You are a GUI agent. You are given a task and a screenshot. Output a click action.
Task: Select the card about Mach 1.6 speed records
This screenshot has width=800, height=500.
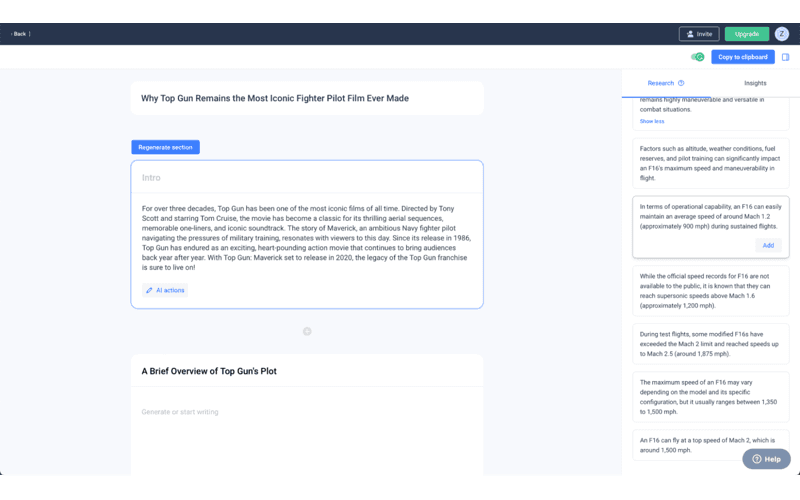point(711,291)
